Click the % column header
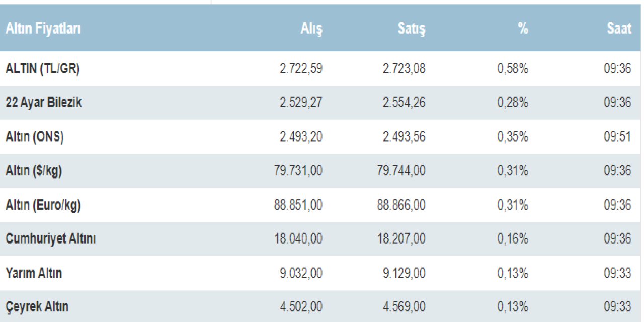This screenshot has height=322, width=644. [x=523, y=29]
